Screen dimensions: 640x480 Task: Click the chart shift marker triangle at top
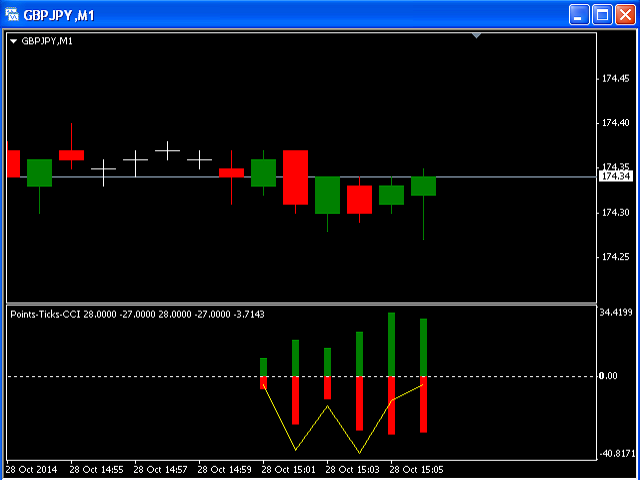(476, 36)
